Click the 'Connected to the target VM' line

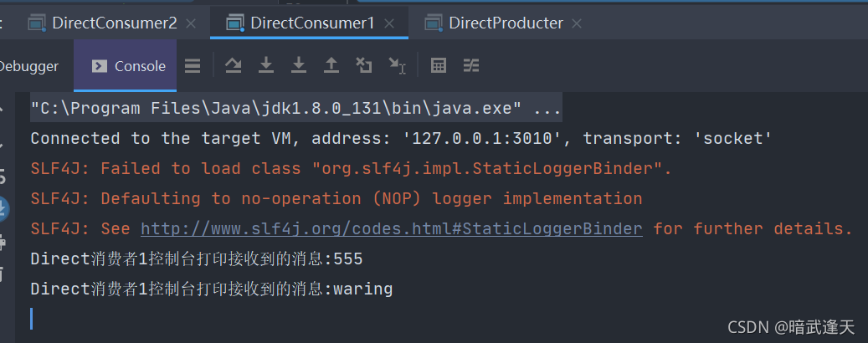401,138
